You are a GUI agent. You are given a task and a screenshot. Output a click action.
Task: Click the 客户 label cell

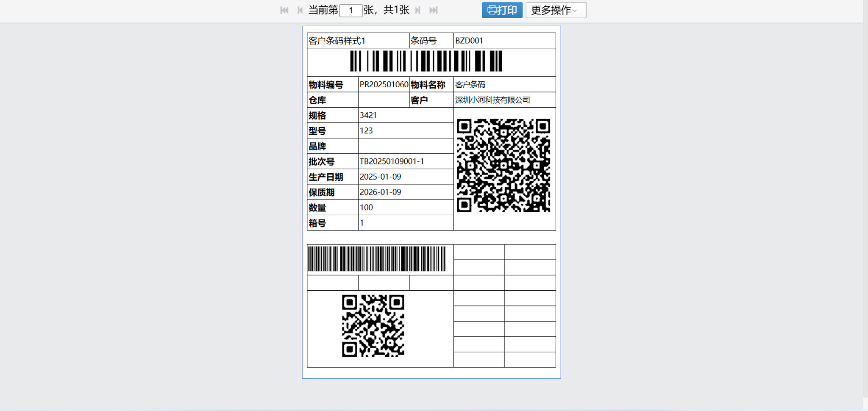tap(431, 100)
